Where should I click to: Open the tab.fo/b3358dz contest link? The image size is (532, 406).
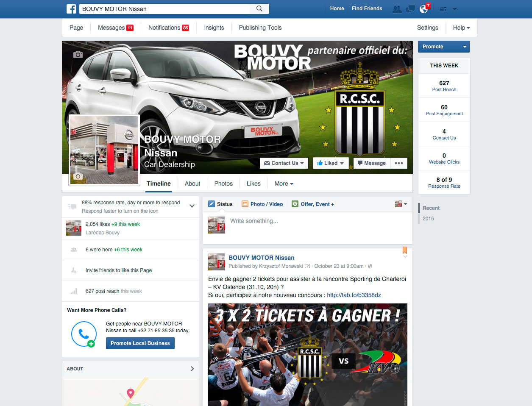click(x=354, y=295)
